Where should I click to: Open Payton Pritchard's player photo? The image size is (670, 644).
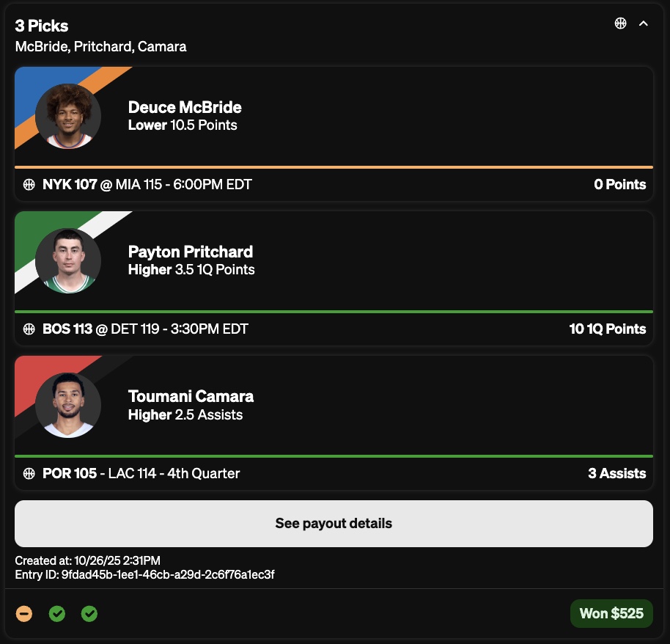[68, 260]
